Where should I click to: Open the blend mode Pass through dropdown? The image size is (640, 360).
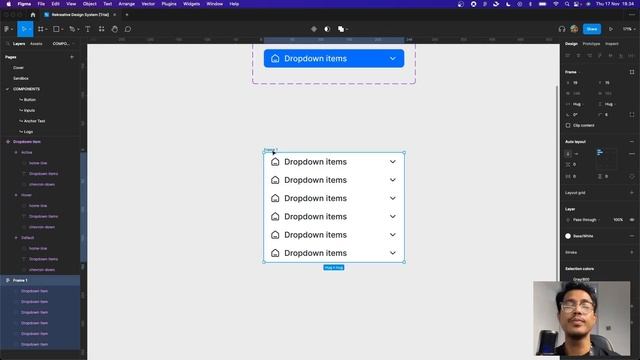click(586, 220)
